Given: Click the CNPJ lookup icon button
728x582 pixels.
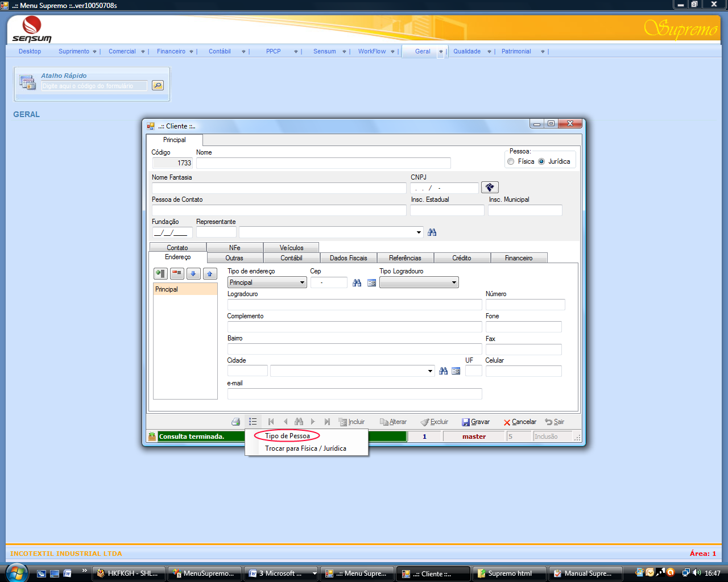Looking at the screenshot, I should [490, 187].
